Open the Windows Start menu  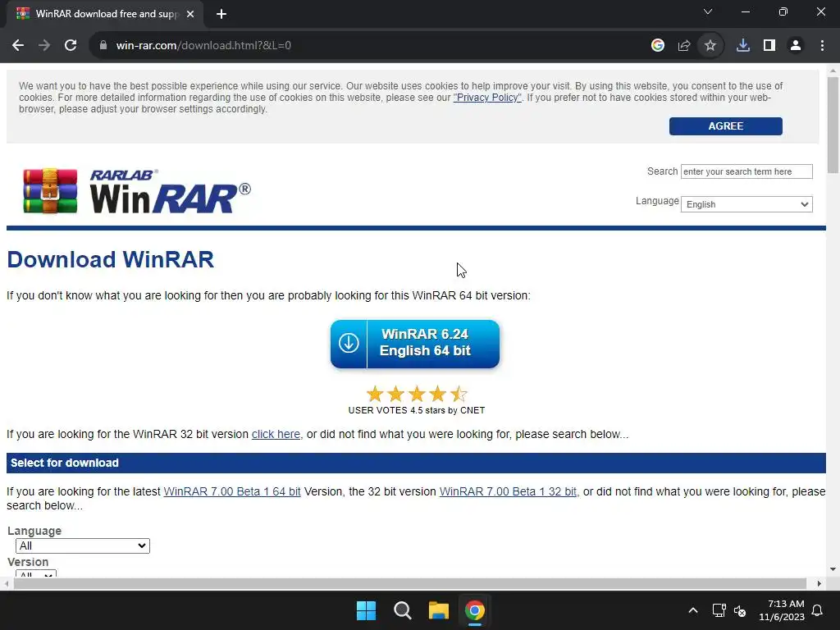point(367,610)
